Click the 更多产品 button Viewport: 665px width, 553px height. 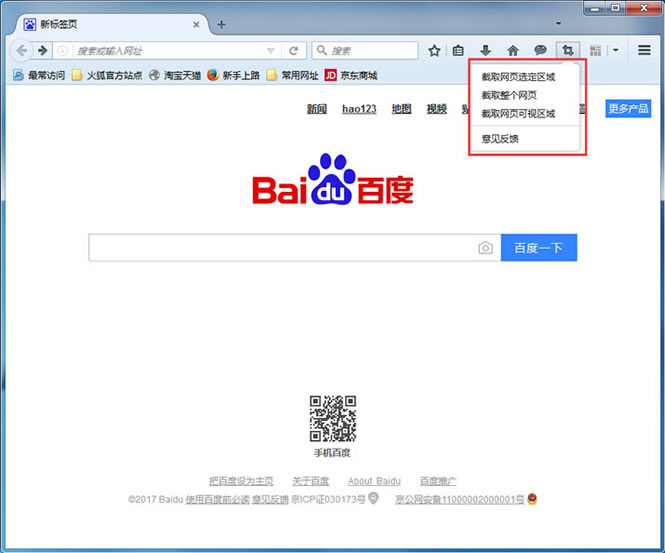(628, 109)
